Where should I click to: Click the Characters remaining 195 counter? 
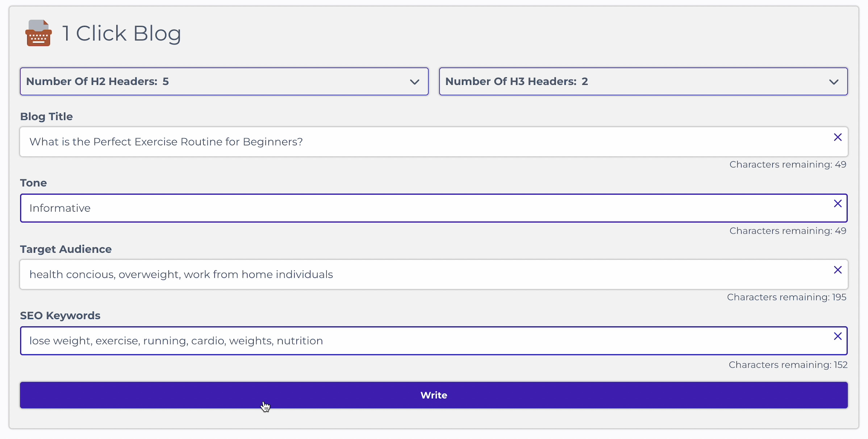coord(786,297)
